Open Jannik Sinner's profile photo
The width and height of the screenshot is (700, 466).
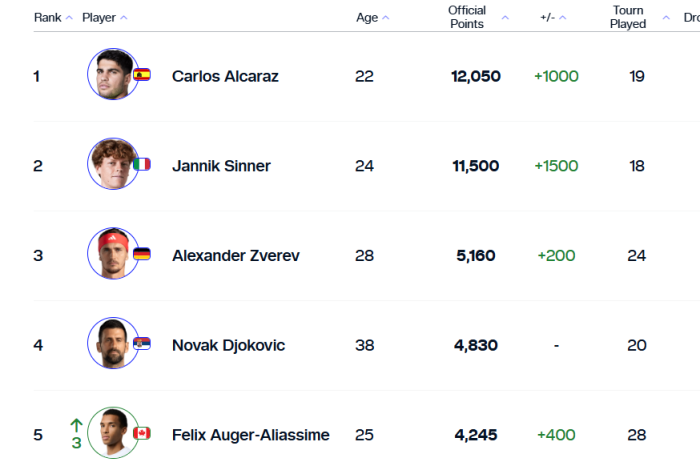coord(112,164)
